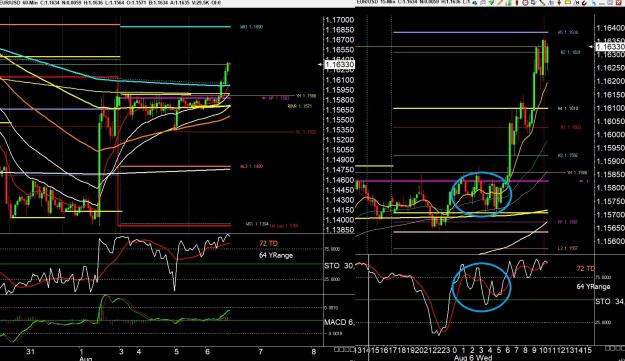Click the 1.15700 price on right chart axis
This screenshot has height=361, width=625.
point(610,215)
